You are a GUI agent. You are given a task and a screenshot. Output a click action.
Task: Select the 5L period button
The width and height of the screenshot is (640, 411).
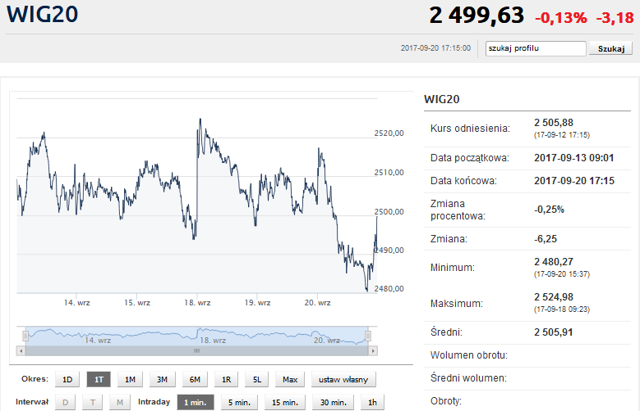click(x=258, y=380)
